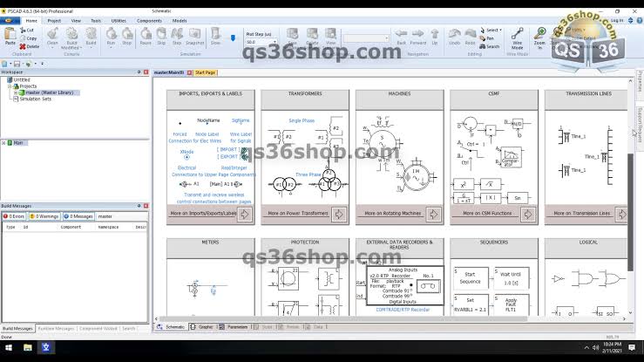644x362 pixels.
Task: Click the arrow icon in Transformers card
Action: (x=339, y=214)
